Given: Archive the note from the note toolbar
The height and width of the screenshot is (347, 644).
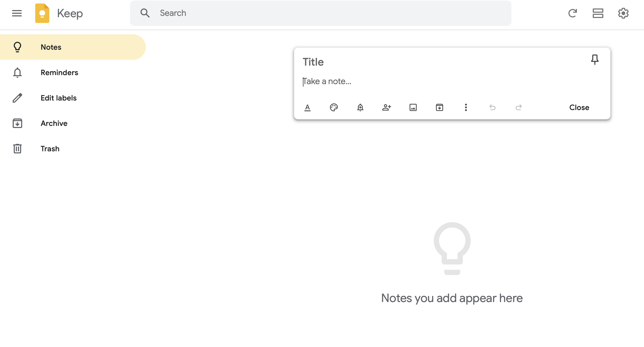Looking at the screenshot, I should [x=440, y=107].
